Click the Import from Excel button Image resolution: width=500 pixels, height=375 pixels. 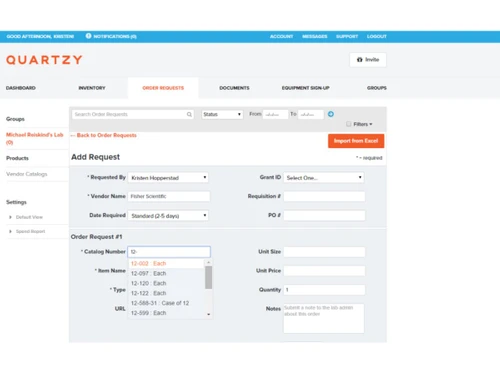356,141
